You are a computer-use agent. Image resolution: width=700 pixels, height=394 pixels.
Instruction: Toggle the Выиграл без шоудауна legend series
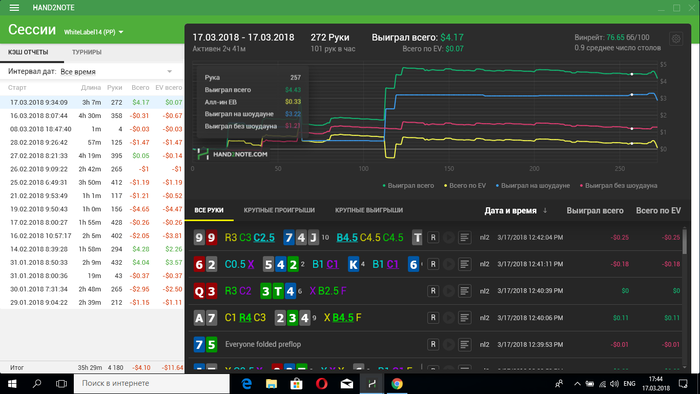coord(618,186)
